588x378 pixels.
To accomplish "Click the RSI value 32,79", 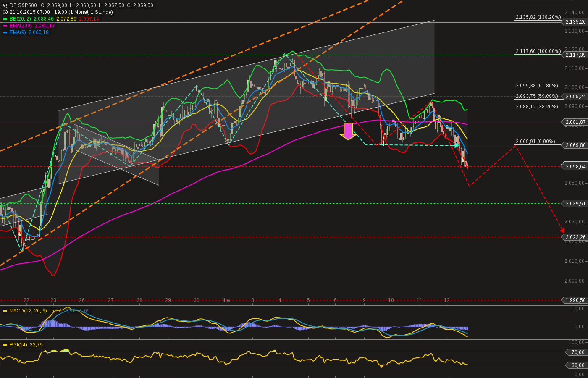I will [36, 345].
